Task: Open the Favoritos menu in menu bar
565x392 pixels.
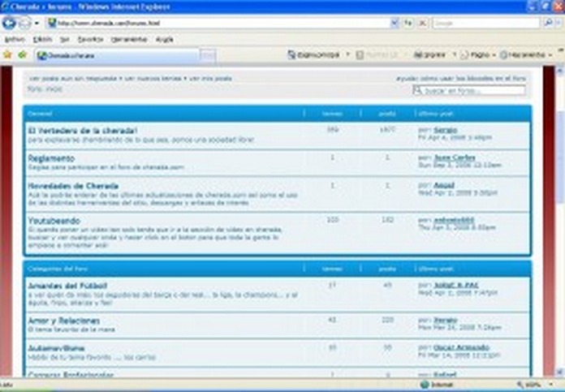Action: click(90, 39)
